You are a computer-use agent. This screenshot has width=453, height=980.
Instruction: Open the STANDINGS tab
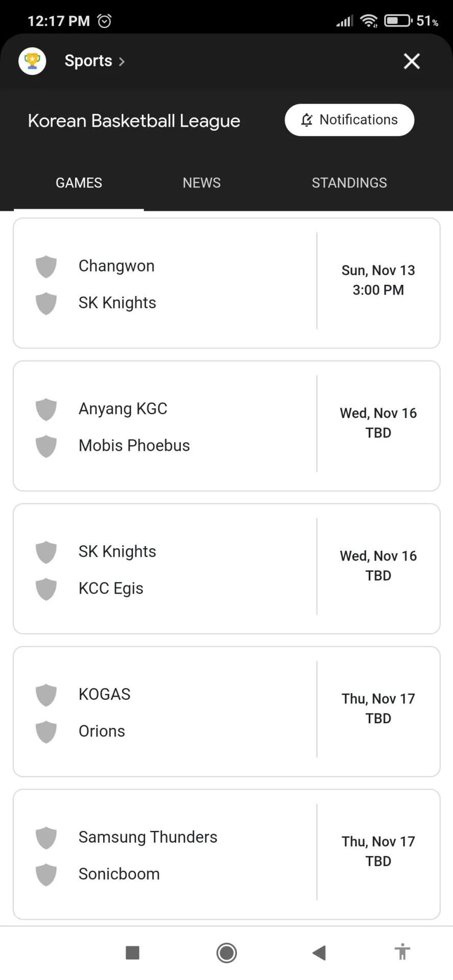[349, 183]
